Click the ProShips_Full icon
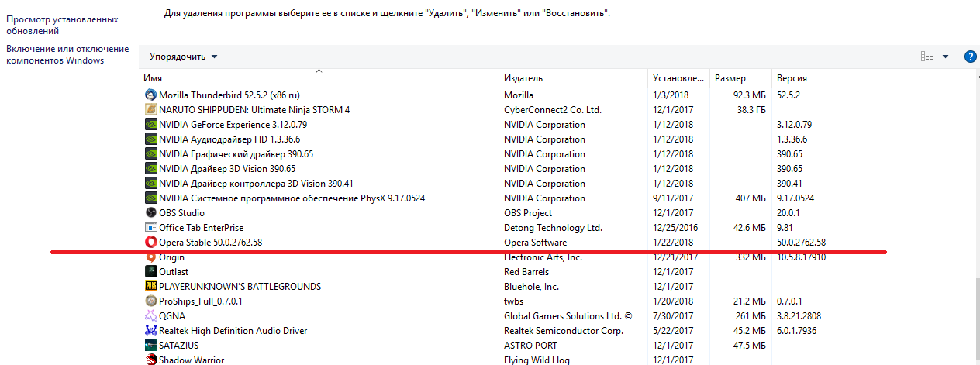The image size is (980, 365). [x=151, y=301]
